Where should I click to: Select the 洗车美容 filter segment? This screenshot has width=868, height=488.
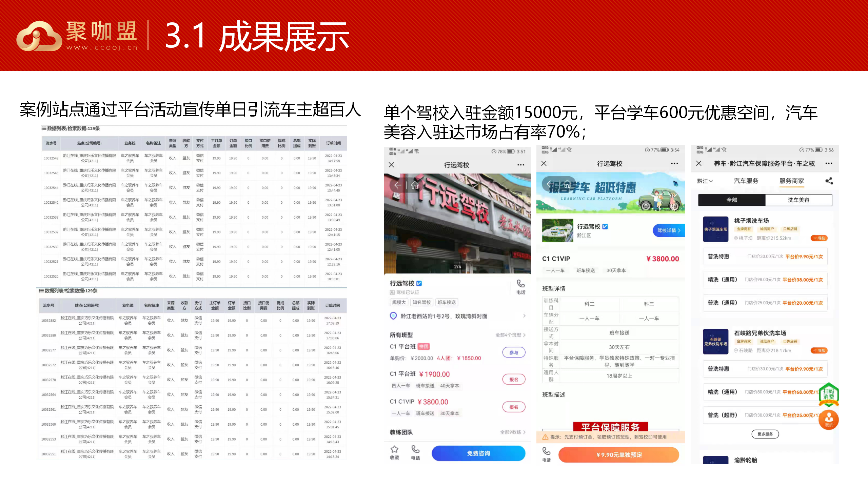798,200
